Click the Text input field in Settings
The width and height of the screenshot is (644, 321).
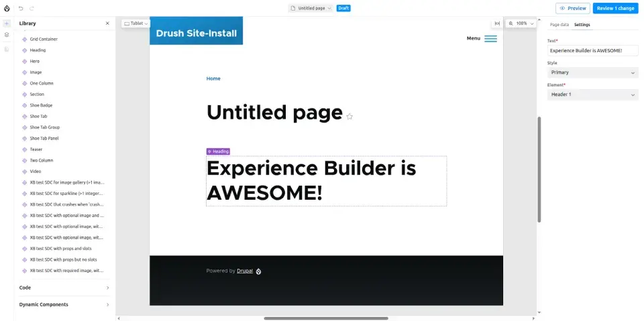pyautogui.click(x=592, y=50)
